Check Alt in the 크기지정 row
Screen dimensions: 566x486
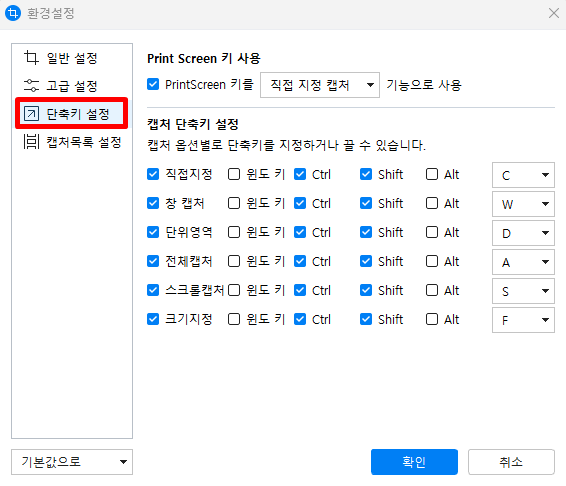432,319
